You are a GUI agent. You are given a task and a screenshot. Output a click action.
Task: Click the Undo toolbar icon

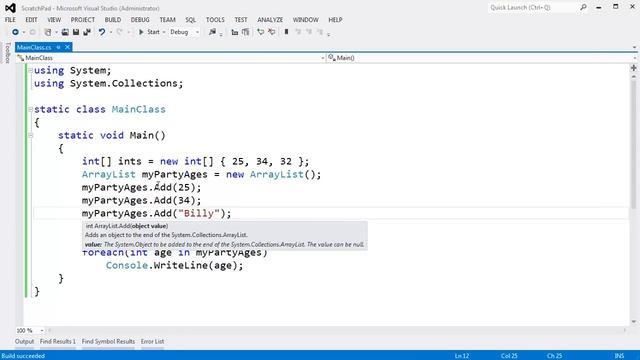pyautogui.click(x=102, y=32)
